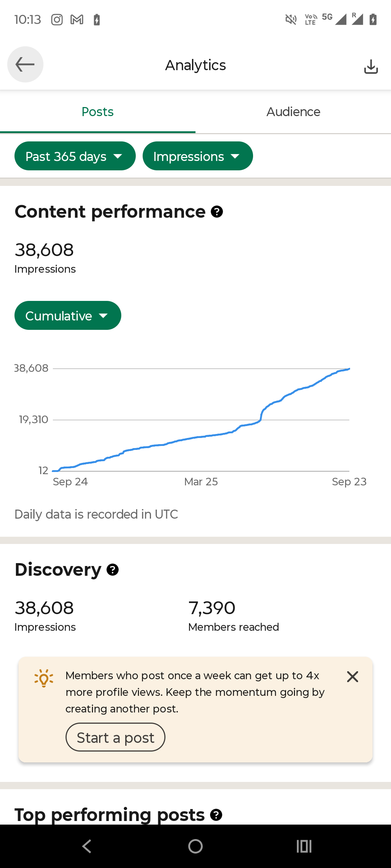Open the Cumulative chart dropdown

[x=68, y=316]
